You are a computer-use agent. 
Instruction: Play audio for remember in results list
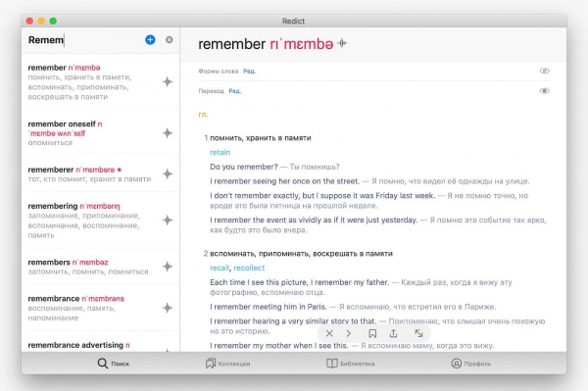168,81
